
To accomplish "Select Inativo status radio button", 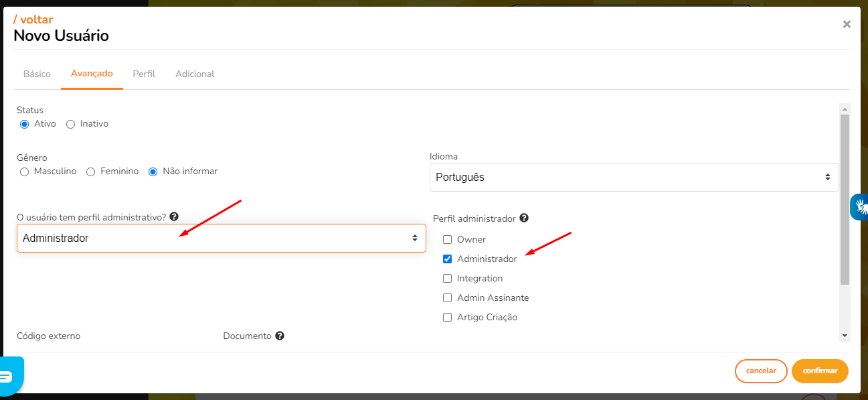I will click(70, 124).
